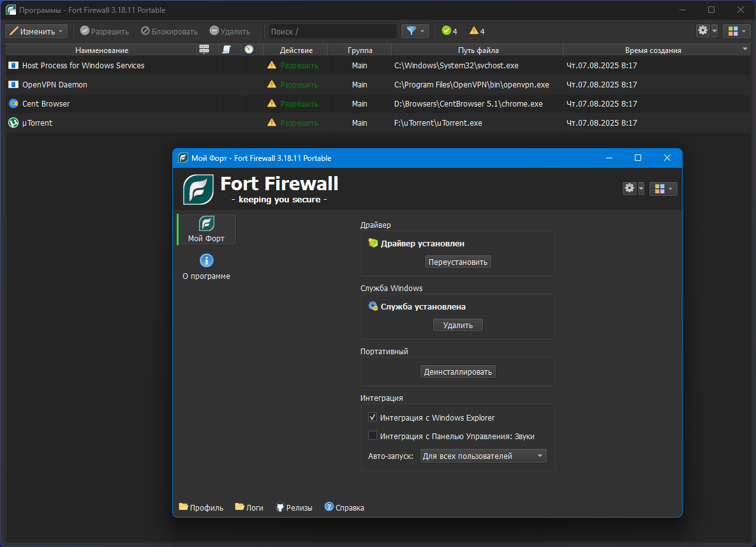Uncheck Интеграция с Windows Explorer
The height and width of the screenshot is (547, 756).
pyautogui.click(x=373, y=417)
